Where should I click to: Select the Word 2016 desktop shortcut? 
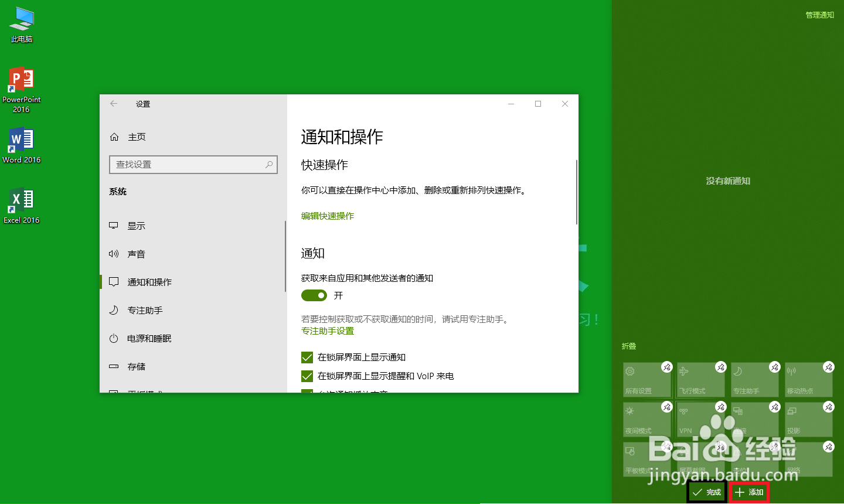pos(22,146)
